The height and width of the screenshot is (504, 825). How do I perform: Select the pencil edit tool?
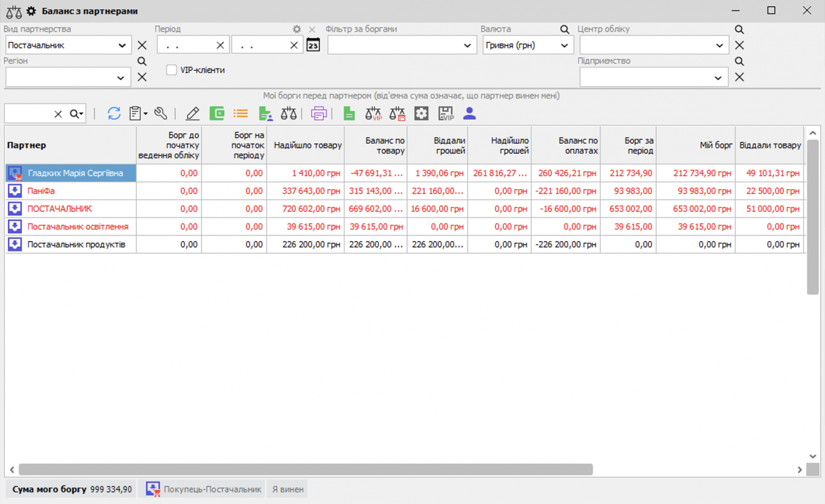pos(192,113)
